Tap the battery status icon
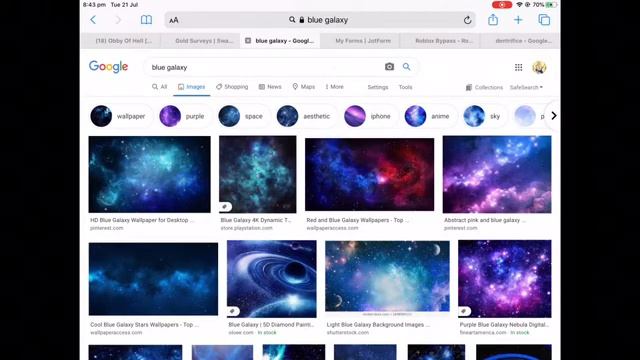The height and width of the screenshot is (360, 640). pyautogui.click(x=551, y=4)
